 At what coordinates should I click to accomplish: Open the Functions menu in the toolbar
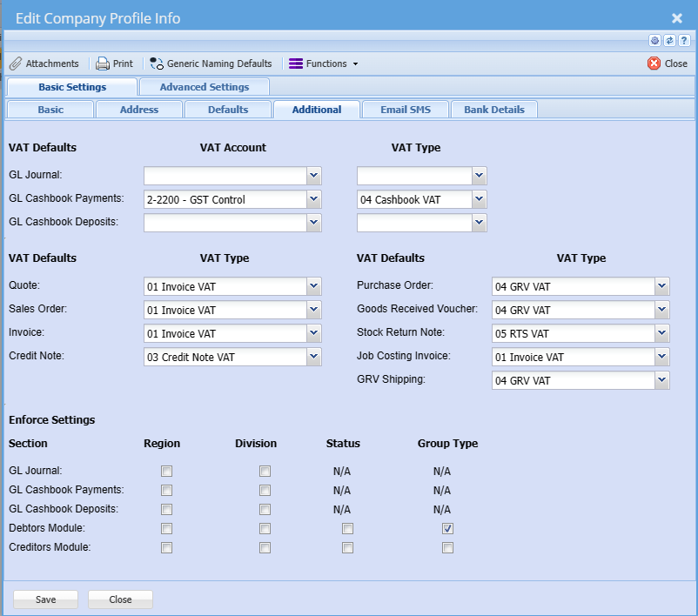(x=323, y=64)
